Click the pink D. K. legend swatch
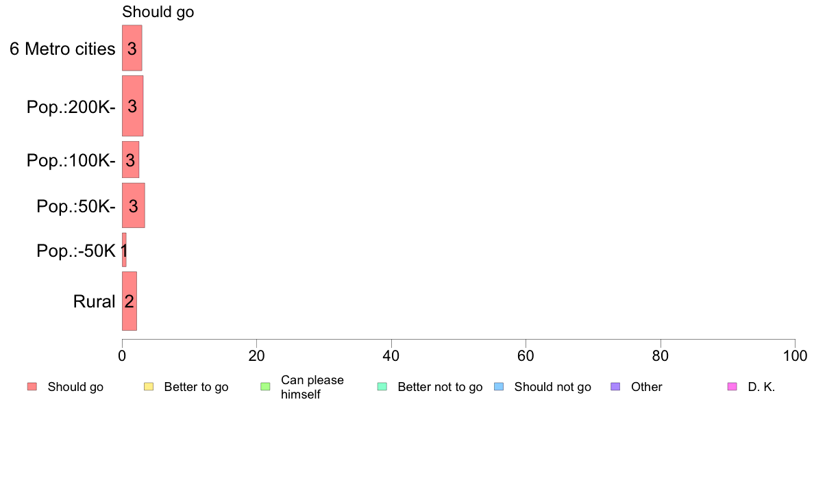The height and width of the screenshot is (504, 814). pos(732,387)
